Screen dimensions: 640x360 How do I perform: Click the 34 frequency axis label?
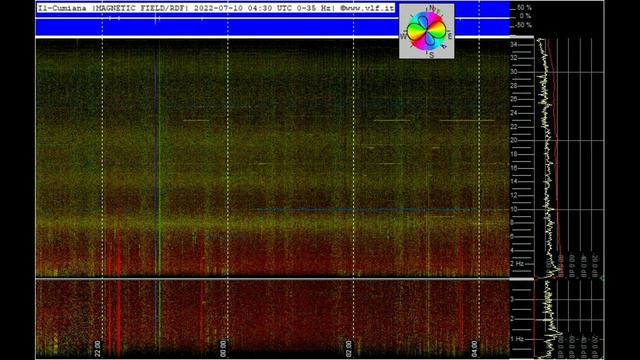514,44
